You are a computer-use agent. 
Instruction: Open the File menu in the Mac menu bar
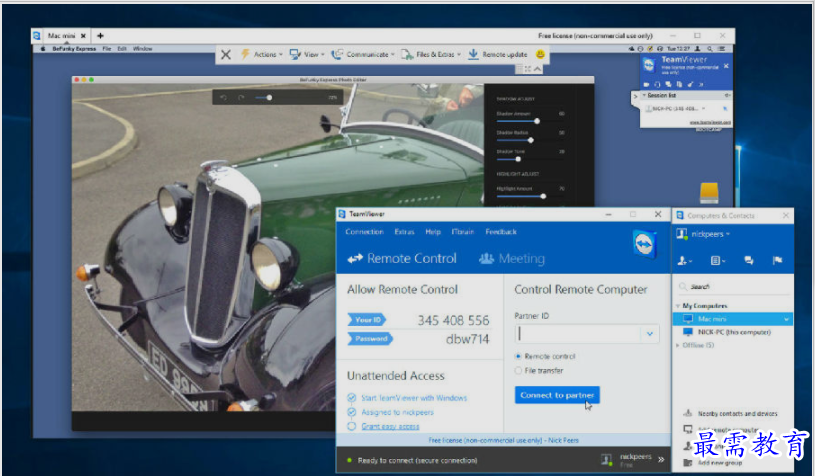107,49
